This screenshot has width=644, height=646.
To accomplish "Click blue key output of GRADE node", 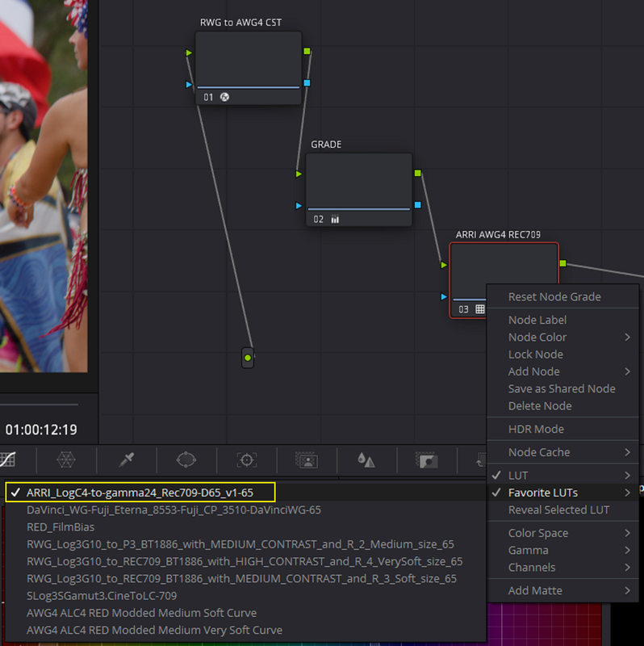I will click(x=417, y=205).
